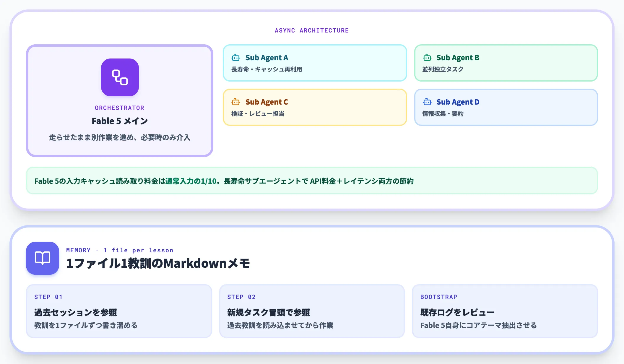Click the '検証・レビュー担当' subtitle

(258, 114)
